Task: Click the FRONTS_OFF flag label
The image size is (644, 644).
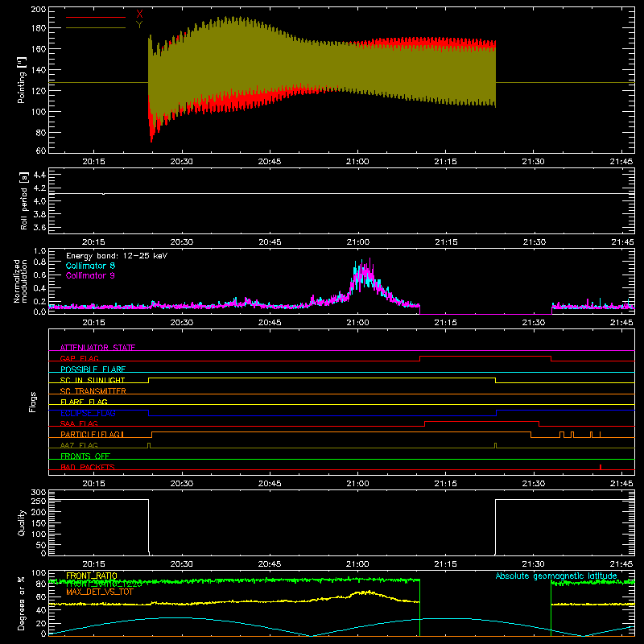Action: pos(85,456)
